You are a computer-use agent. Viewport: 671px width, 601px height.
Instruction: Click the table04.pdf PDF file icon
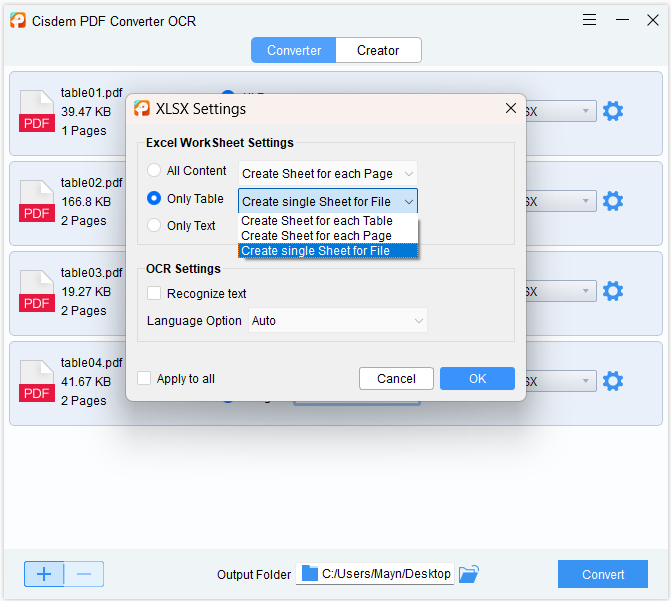tap(37, 381)
